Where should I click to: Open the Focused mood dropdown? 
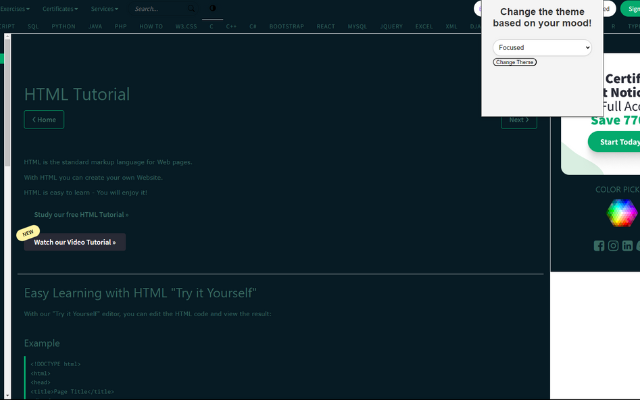(542, 47)
